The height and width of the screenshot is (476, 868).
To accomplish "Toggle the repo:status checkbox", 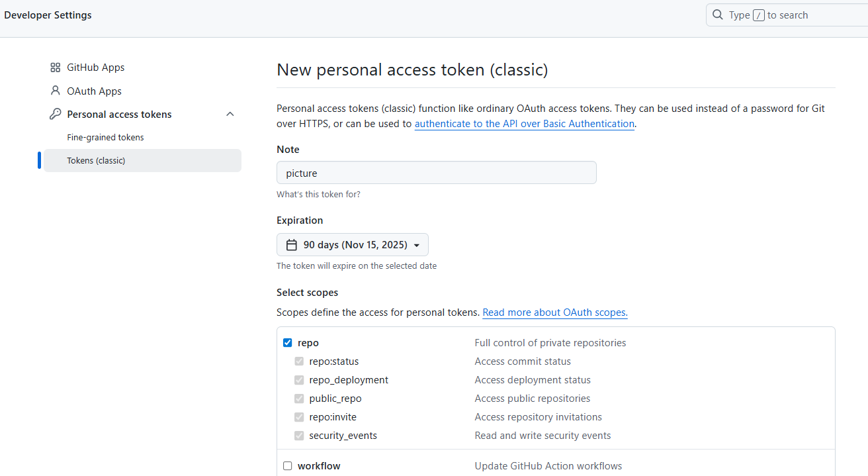I will tap(299, 361).
